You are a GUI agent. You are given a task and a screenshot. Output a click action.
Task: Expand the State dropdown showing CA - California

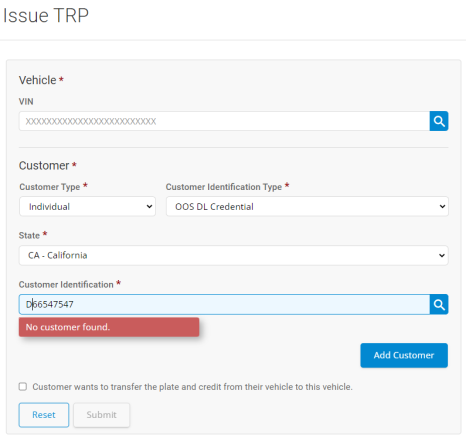point(233,255)
